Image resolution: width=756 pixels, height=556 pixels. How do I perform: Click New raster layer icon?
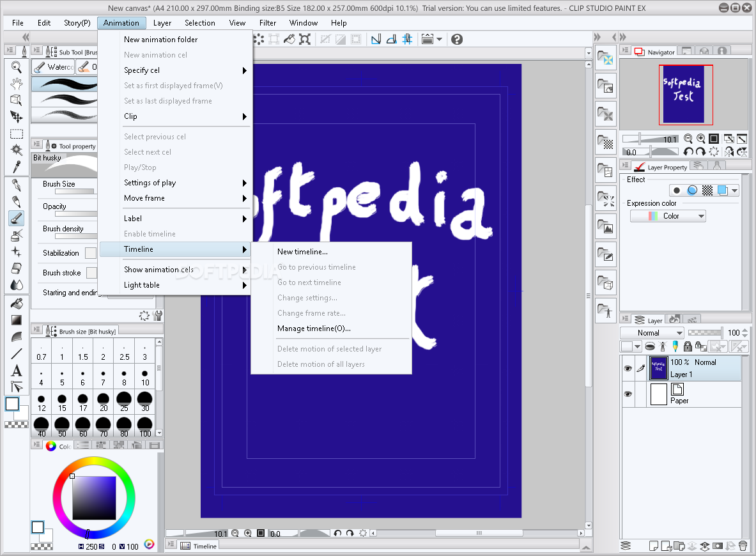click(654, 546)
